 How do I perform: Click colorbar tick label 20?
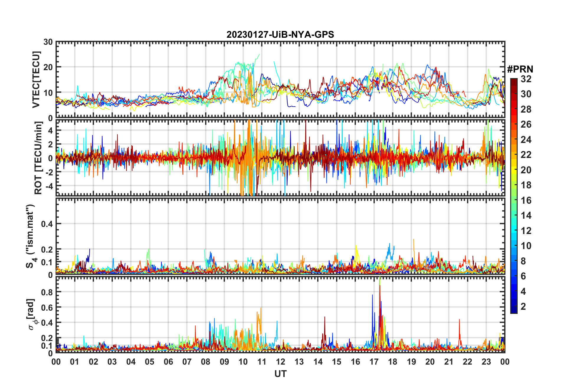[x=526, y=170]
